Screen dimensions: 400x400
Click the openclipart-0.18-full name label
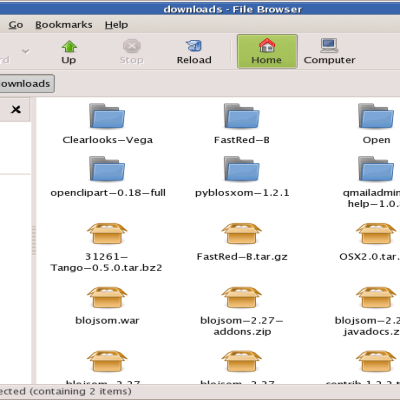coord(108,193)
